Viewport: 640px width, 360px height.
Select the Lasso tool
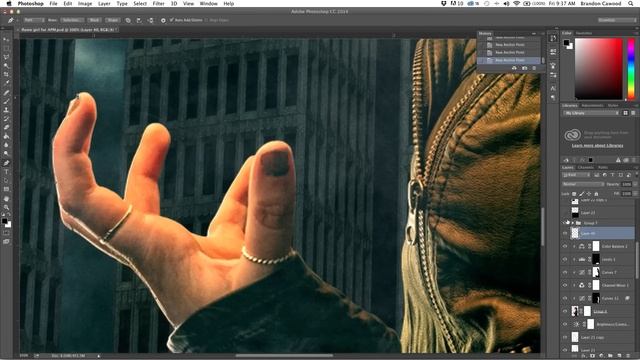(x=6, y=57)
